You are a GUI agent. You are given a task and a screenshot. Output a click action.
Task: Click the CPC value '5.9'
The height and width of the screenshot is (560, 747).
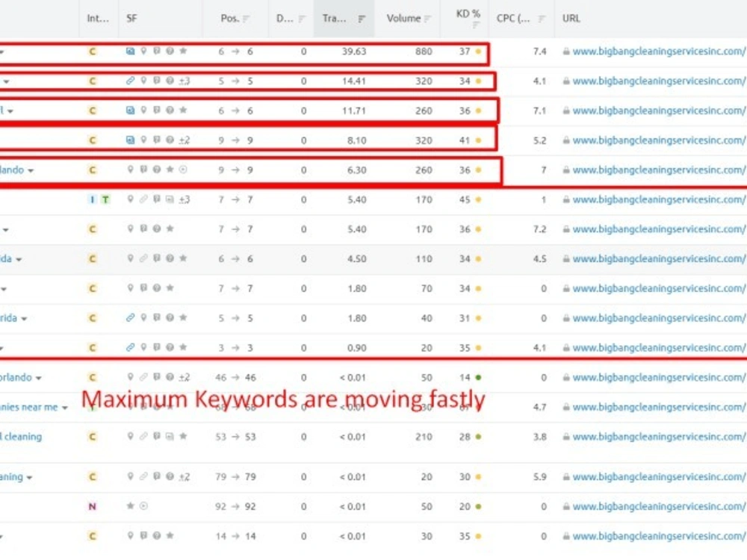coord(540,476)
